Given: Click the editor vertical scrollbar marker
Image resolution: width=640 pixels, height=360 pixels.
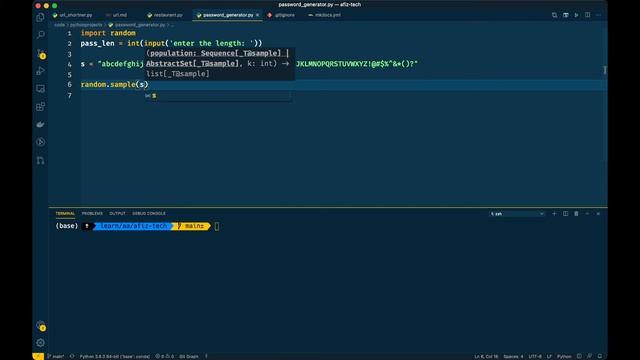Looking at the screenshot, I should tap(605, 70).
